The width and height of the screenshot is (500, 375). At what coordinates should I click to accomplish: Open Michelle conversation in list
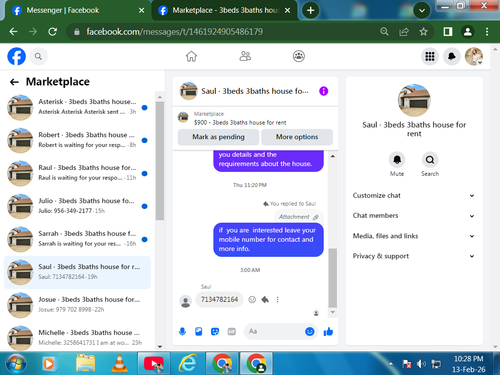click(x=77, y=337)
